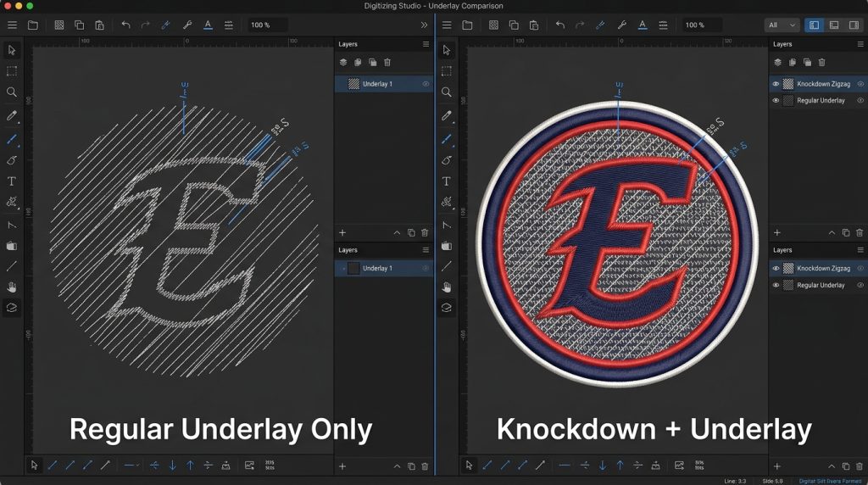Click the down arrow in left pane bottom toolbar
The width and height of the screenshot is (868, 485).
pos(172,465)
